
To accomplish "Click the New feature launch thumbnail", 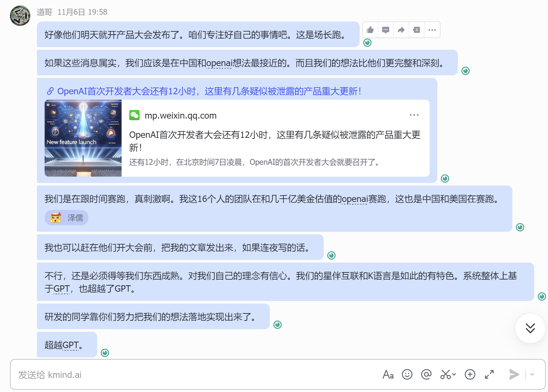I will pyautogui.click(x=83, y=138).
